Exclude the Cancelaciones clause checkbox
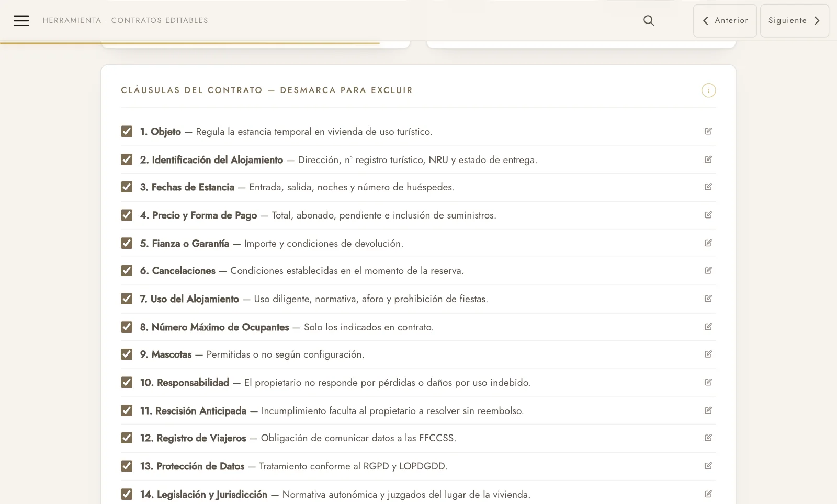Image resolution: width=837 pixels, height=504 pixels. coord(127,270)
